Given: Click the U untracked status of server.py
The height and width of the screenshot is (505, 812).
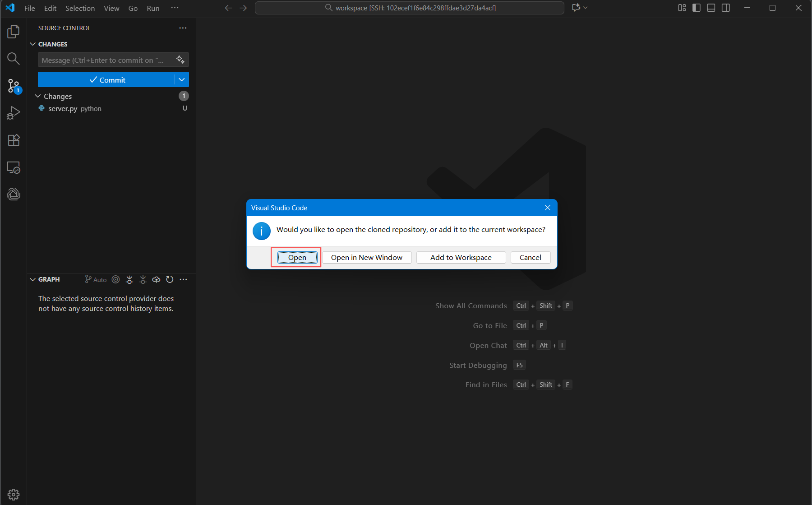Looking at the screenshot, I should [x=185, y=108].
